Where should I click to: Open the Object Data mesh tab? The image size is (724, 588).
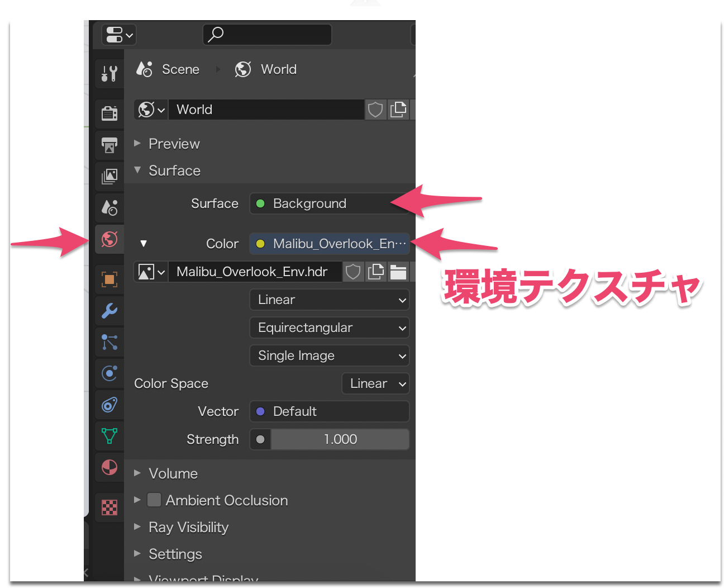[109, 435]
